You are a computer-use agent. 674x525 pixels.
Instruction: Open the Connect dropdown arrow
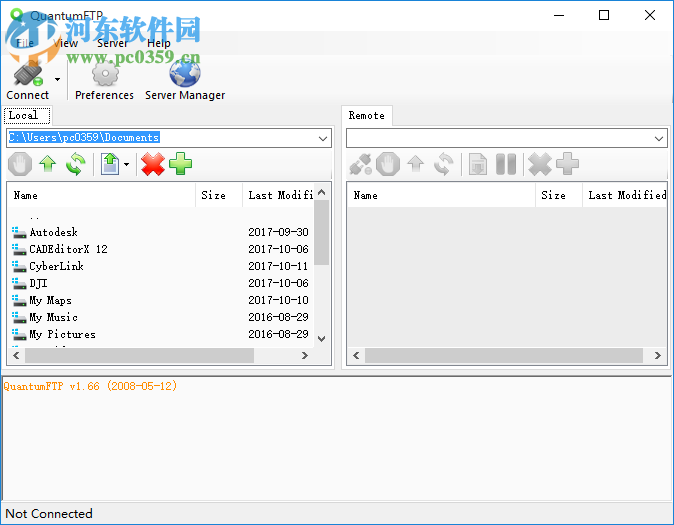[57, 80]
